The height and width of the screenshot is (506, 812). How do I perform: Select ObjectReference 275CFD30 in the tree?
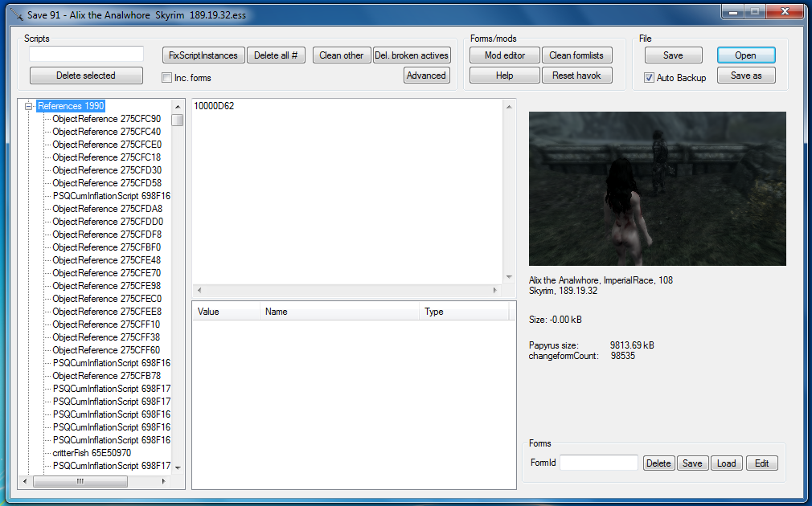[107, 170]
